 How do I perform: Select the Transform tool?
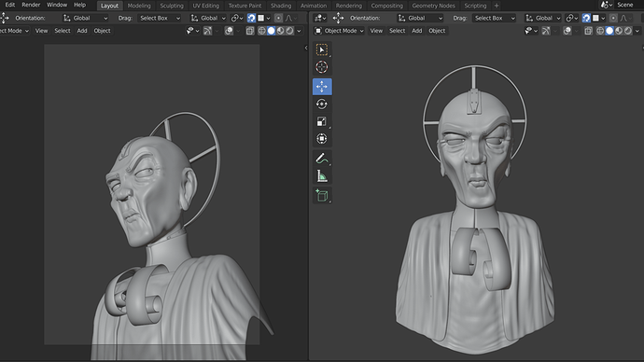coord(322,139)
